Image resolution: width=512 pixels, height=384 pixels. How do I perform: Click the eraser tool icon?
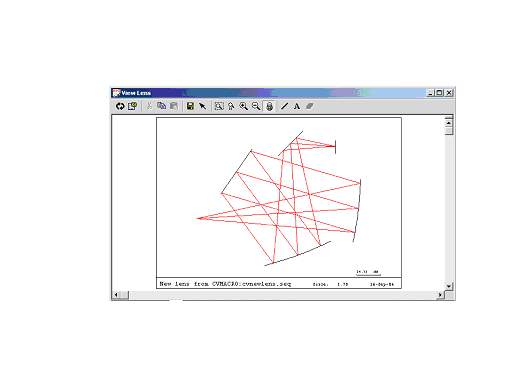(x=309, y=106)
